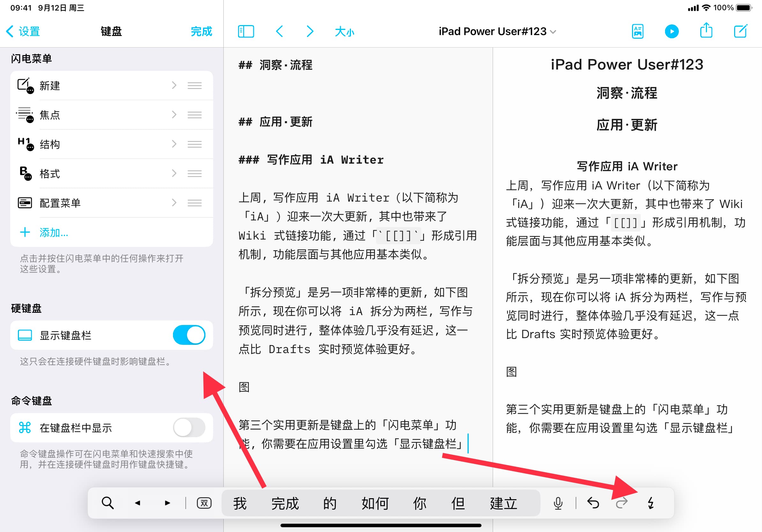Tap the blue play button
The image size is (762, 532).
tap(672, 32)
